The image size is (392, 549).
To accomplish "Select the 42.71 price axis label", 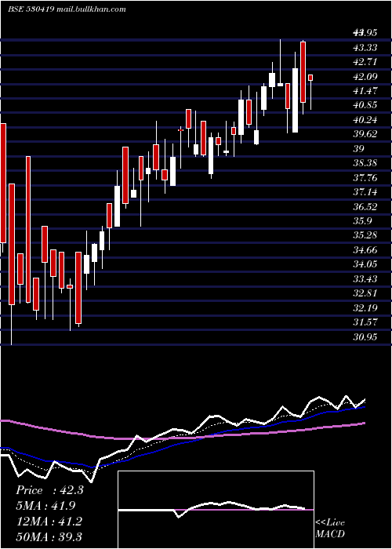I will tap(365, 62).
